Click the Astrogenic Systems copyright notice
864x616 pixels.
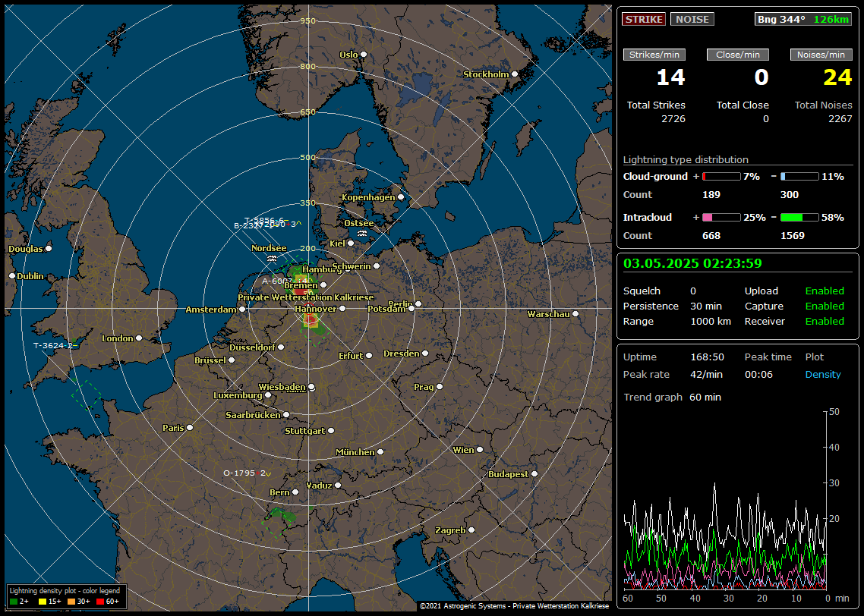(515, 605)
